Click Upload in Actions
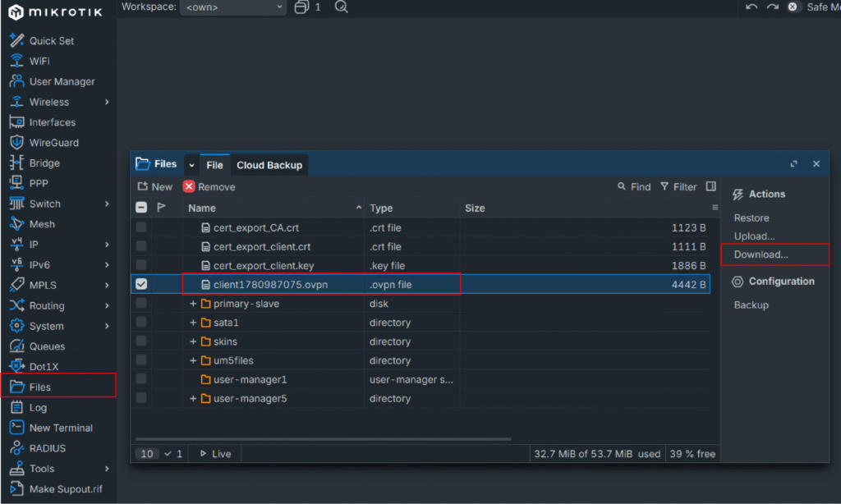The width and height of the screenshot is (841, 504). [x=754, y=236]
